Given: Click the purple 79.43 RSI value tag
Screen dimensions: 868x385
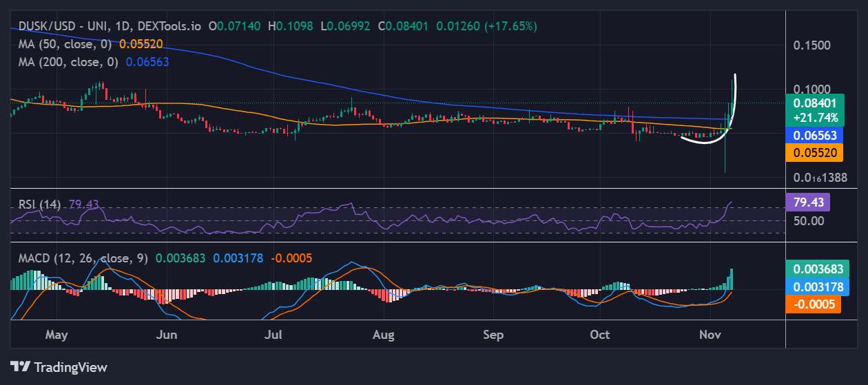Looking at the screenshot, I should [x=807, y=202].
